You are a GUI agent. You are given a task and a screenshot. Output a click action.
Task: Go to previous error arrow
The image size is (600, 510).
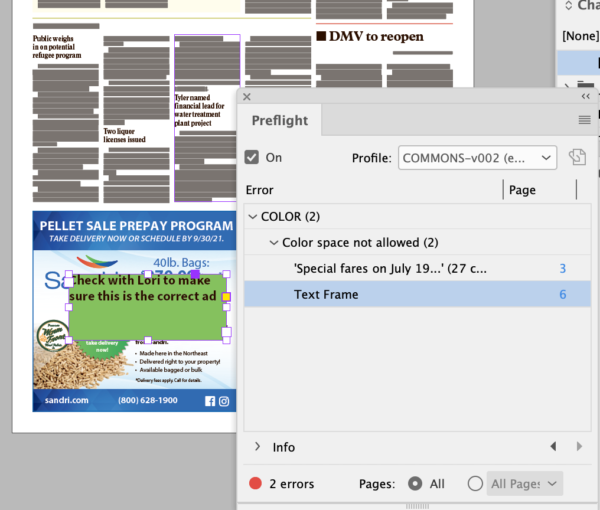pyautogui.click(x=553, y=446)
